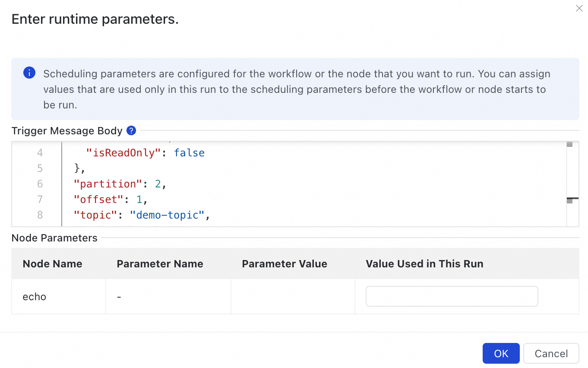The height and width of the screenshot is (368, 588).
Task: Close the runtime parameters dialog with X
Action: [579, 8]
